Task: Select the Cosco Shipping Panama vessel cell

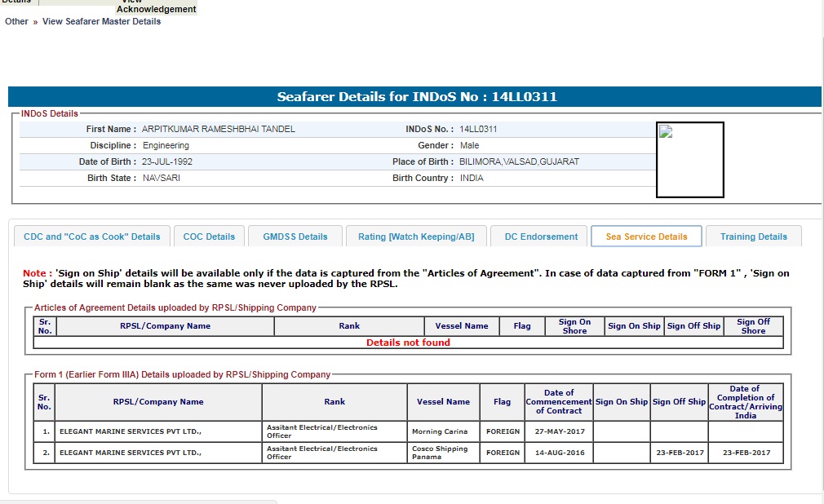Action: (440, 453)
